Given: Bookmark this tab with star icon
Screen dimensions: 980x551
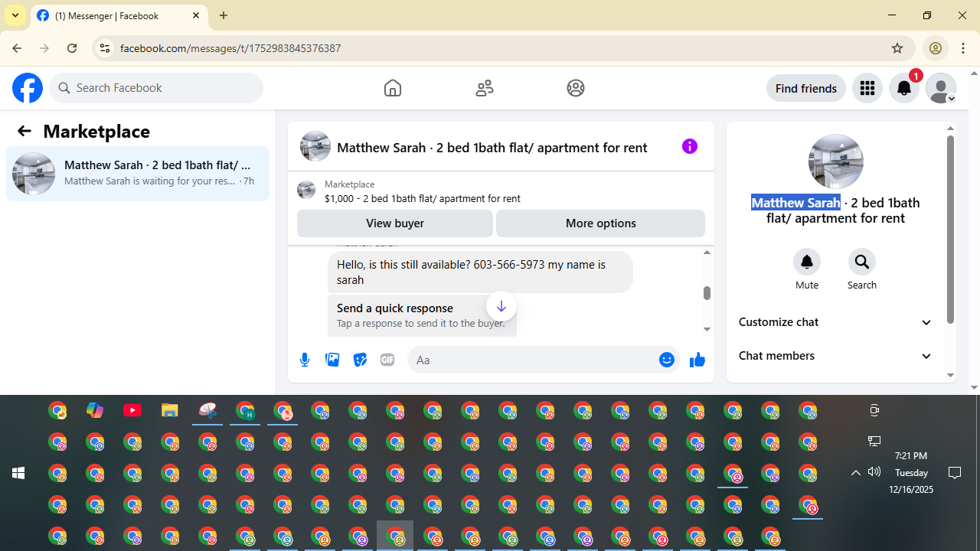Looking at the screenshot, I should [x=897, y=48].
